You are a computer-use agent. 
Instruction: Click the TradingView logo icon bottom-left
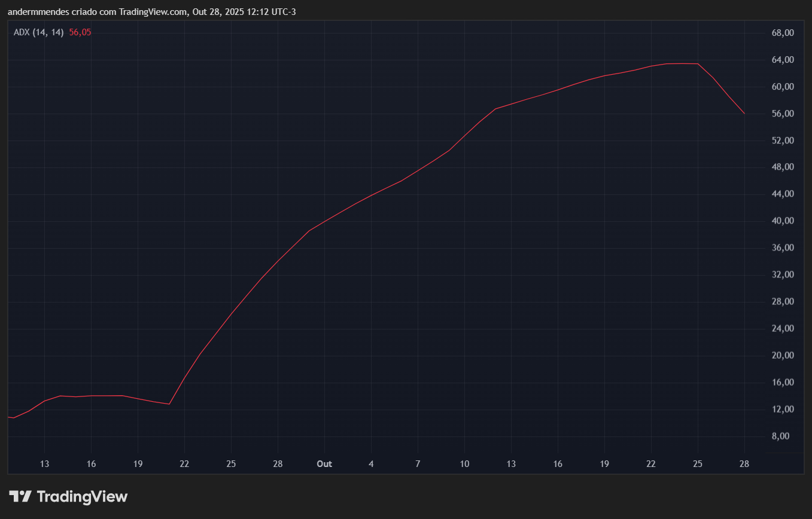pos(20,496)
